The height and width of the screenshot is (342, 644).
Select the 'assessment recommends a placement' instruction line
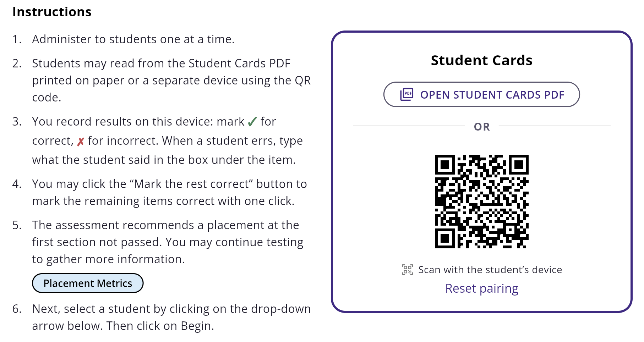coord(165,225)
